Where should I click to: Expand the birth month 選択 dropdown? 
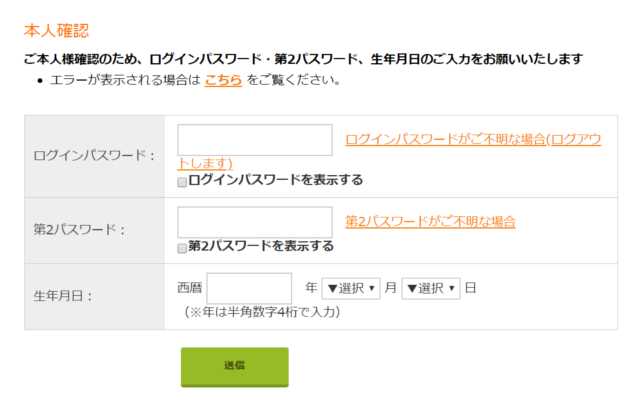click(351, 288)
